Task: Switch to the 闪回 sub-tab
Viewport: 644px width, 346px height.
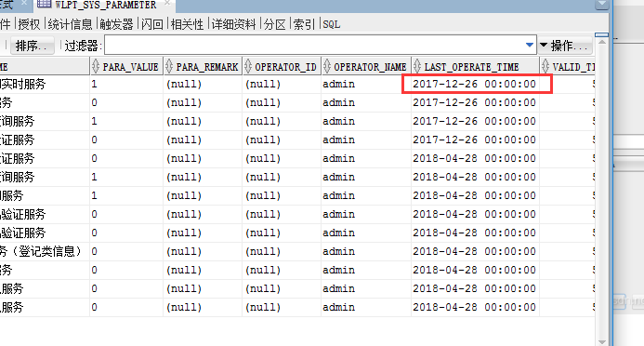Action: click(x=152, y=25)
